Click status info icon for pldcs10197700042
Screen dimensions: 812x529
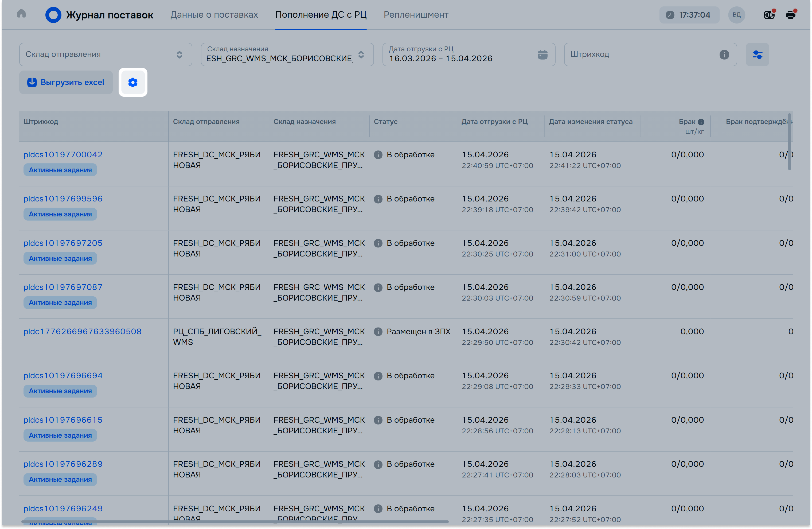pyautogui.click(x=378, y=155)
